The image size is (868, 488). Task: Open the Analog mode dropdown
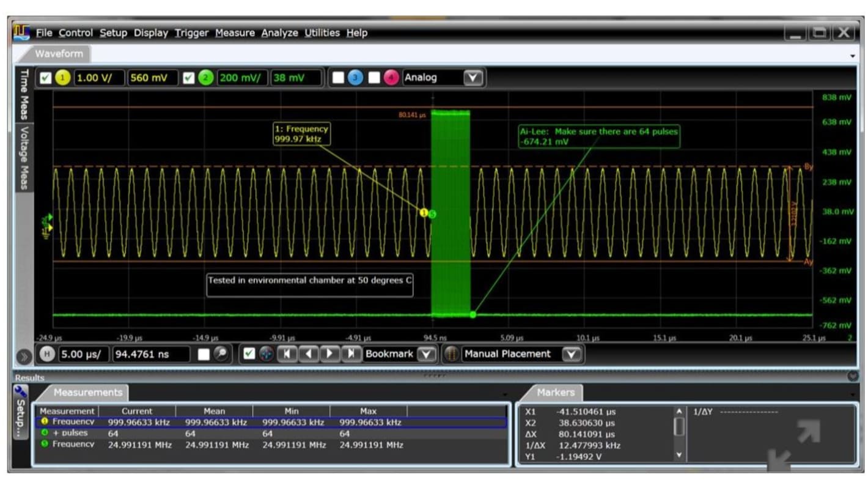click(473, 78)
